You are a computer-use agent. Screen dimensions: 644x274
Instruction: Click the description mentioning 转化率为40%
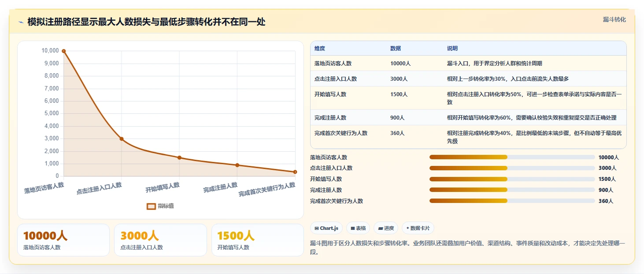[x=534, y=137]
